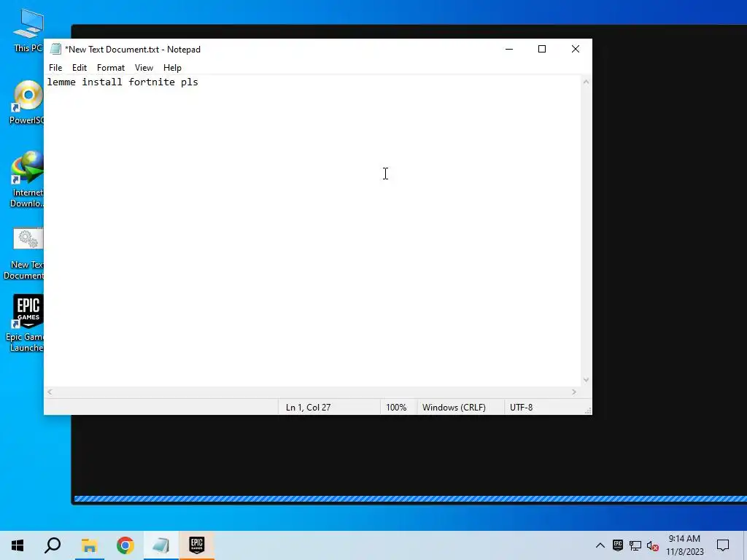Image resolution: width=747 pixels, height=560 pixels.
Task: Click the 'Windows (CRLF)' status entry
Action: click(454, 407)
